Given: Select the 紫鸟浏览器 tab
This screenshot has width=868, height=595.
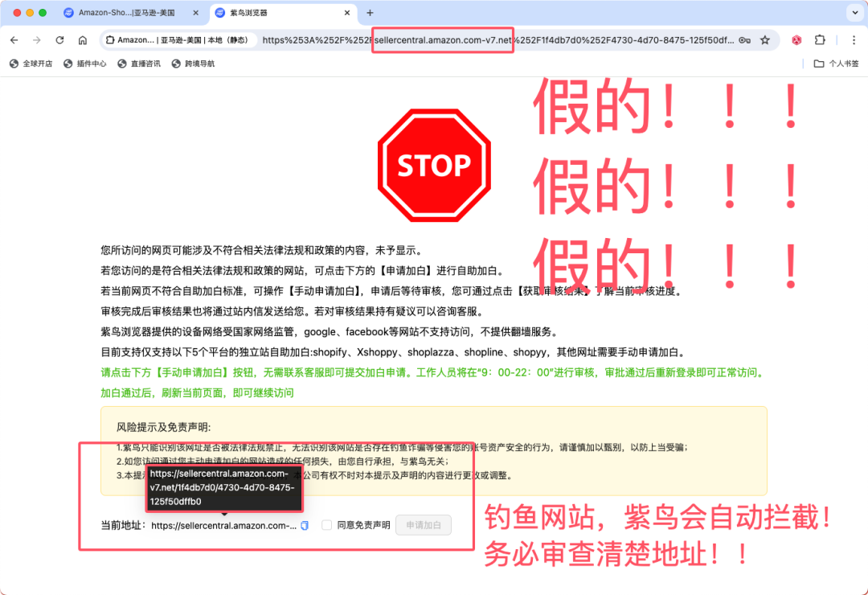Looking at the screenshot, I should pyautogui.click(x=282, y=13).
